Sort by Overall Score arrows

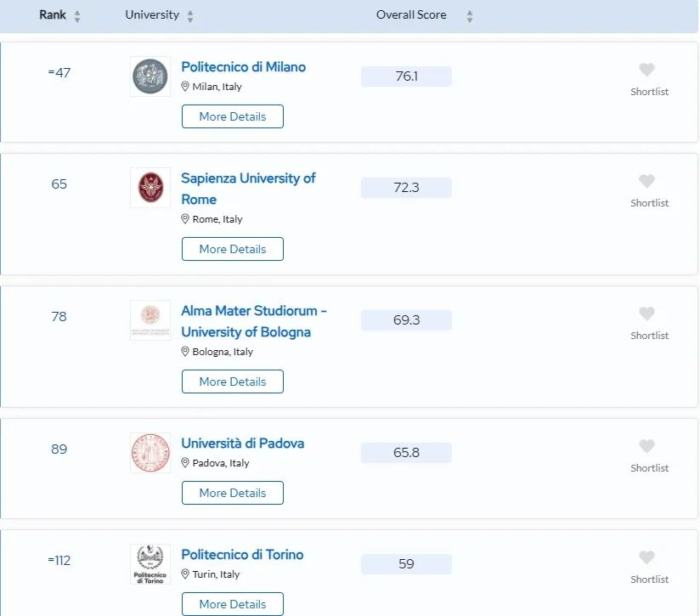(470, 16)
